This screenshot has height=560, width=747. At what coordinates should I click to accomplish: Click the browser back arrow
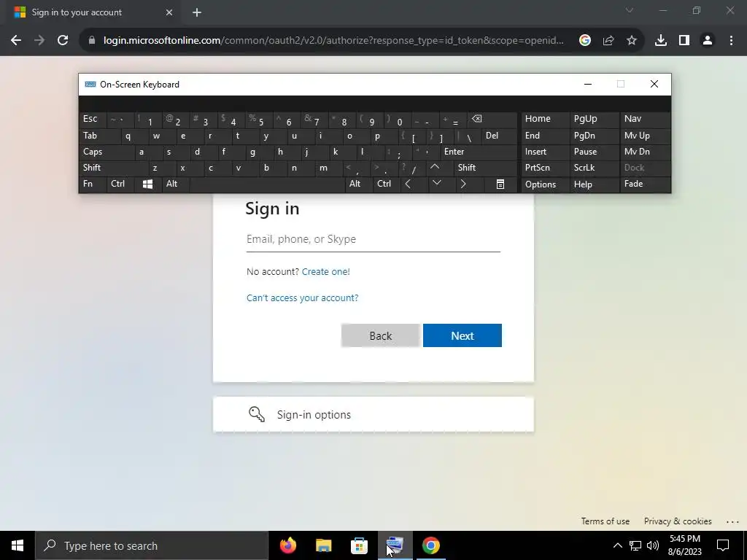[16, 41]
